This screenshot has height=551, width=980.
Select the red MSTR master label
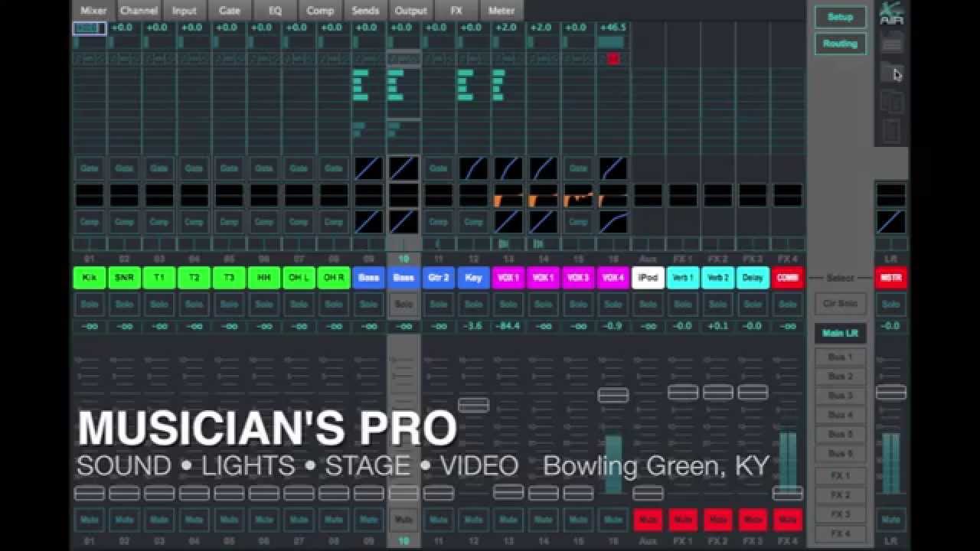point(890,278)
